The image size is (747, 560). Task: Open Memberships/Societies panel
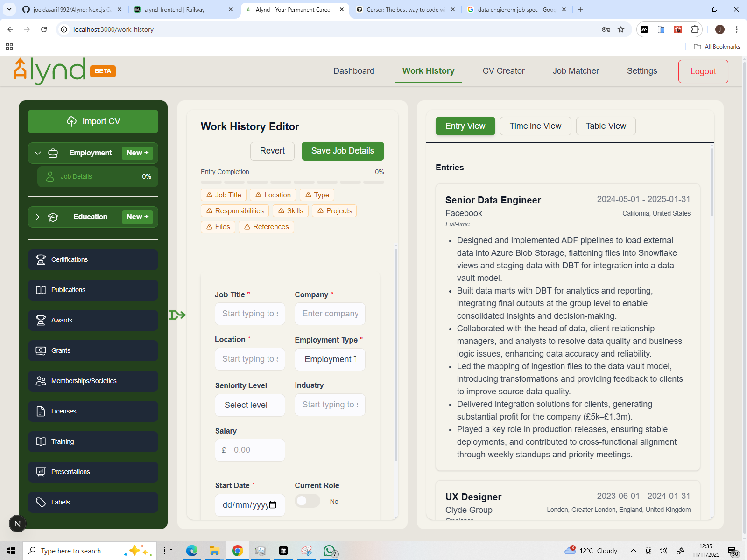click(93, 381)
